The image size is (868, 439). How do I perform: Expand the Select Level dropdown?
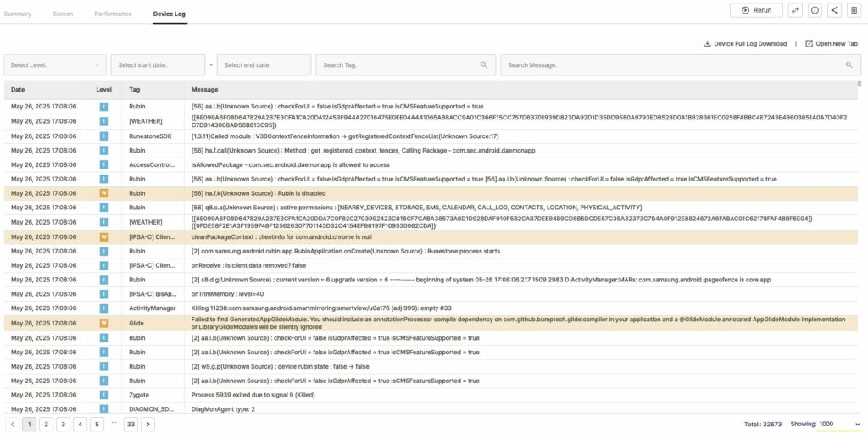[x=55, y=65]
